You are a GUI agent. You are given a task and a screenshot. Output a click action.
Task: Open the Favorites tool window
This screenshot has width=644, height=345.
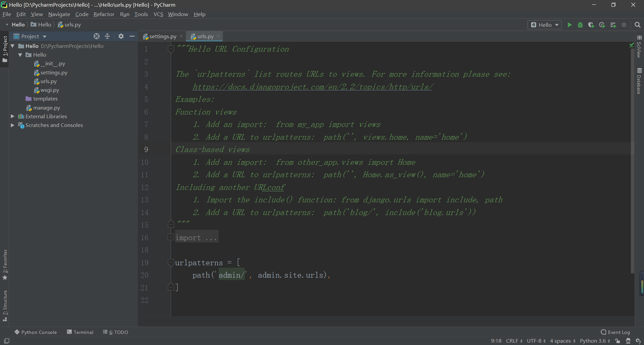tap(5, 265)
